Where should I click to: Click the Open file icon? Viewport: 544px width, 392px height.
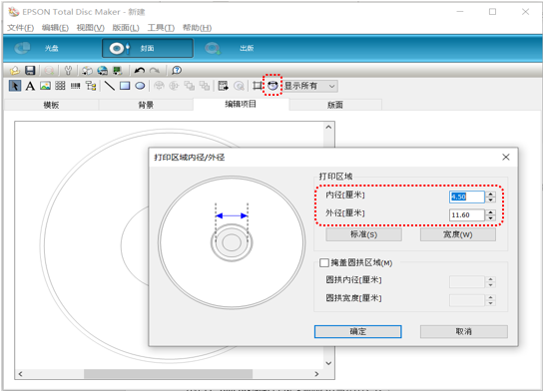pyautogui.click(x=15, y=71)
